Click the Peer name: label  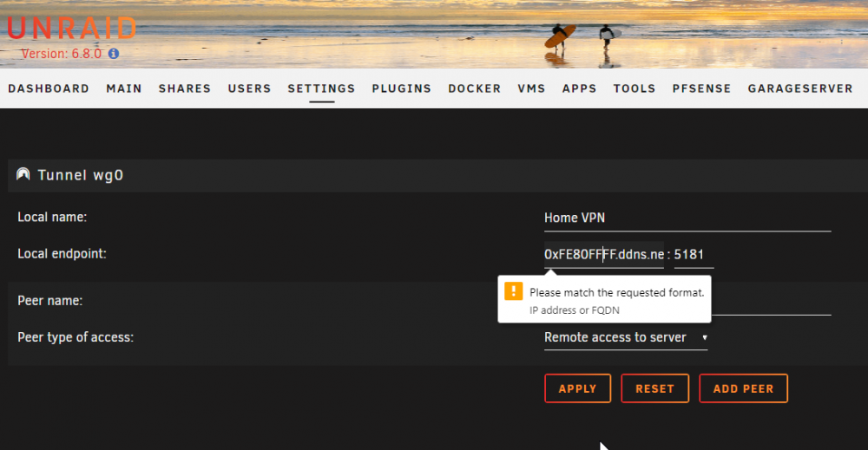pos(49,301)
